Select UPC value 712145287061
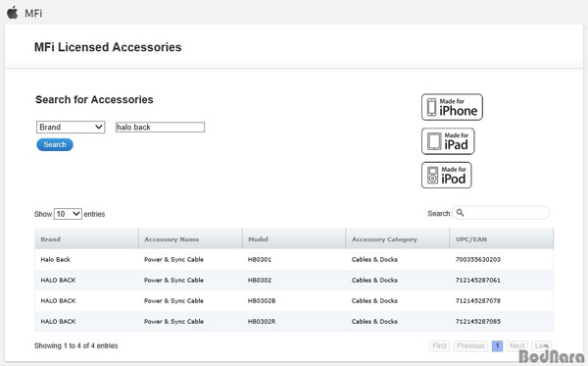588x366 pixels. pos(478,280)
